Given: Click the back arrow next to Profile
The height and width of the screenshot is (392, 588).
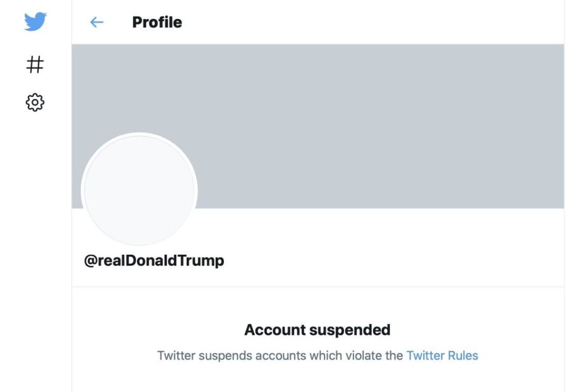Looking at the screenshot, I should (97, 22).
